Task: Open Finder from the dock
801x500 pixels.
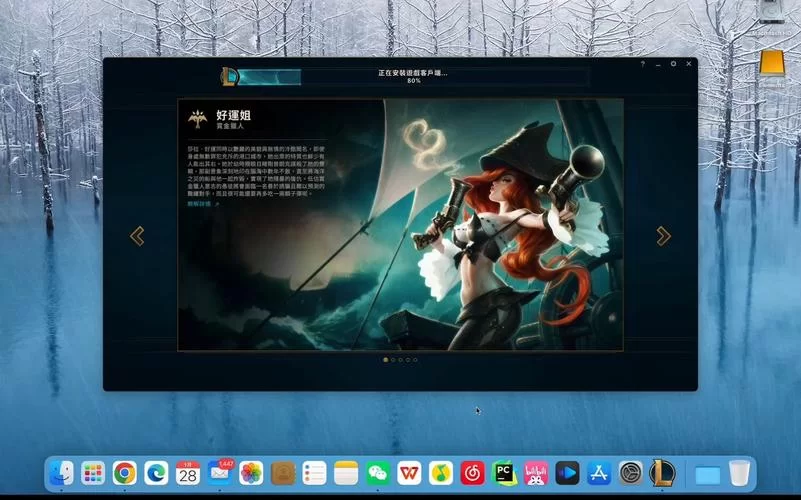Action: [61, 473]
